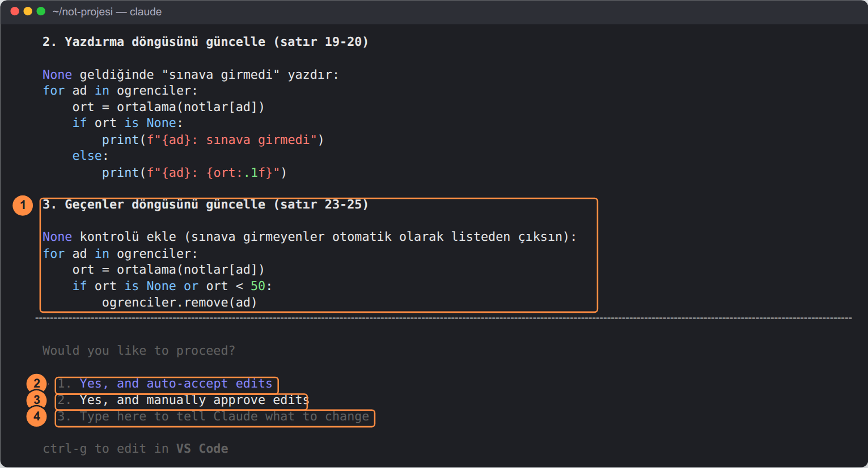Click the "~/not-projesi — claude" window title
868x468 pixels.
tap(107, 12)
